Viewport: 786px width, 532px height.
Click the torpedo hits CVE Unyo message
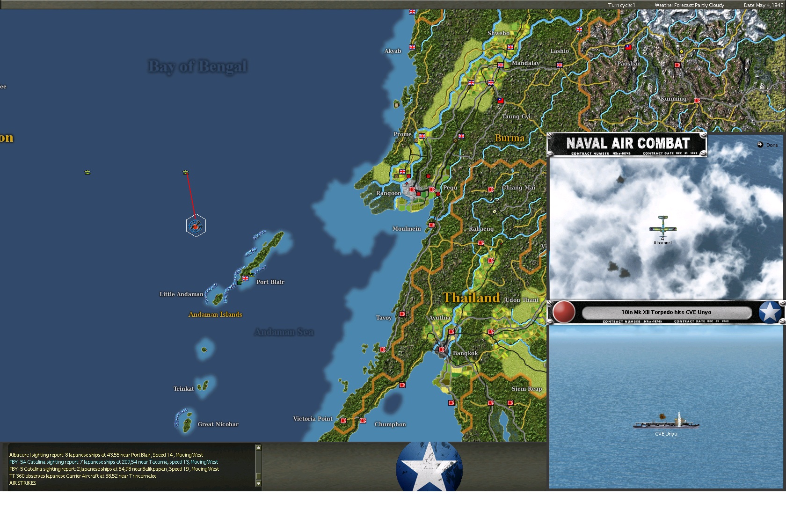click(666, 312)
